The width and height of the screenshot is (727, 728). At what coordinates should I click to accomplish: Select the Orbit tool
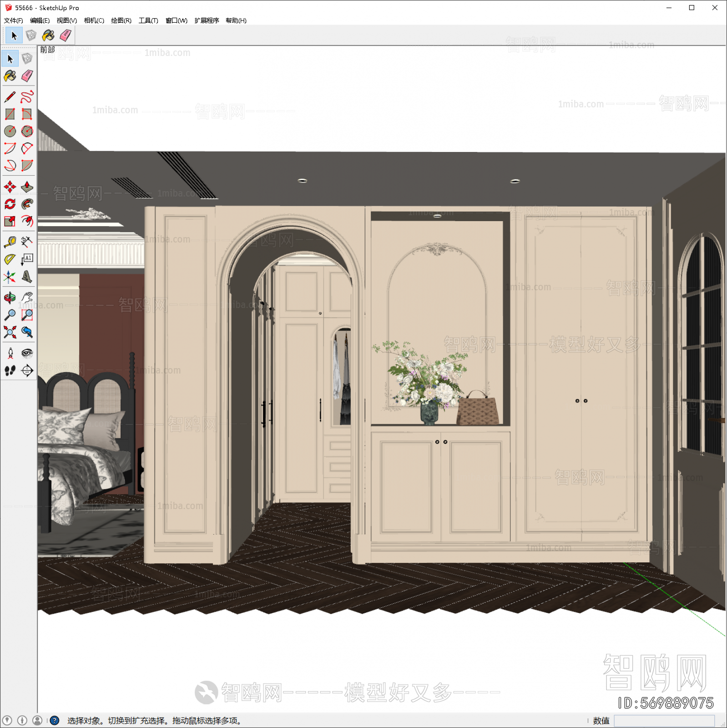click(x=10, y=298)
